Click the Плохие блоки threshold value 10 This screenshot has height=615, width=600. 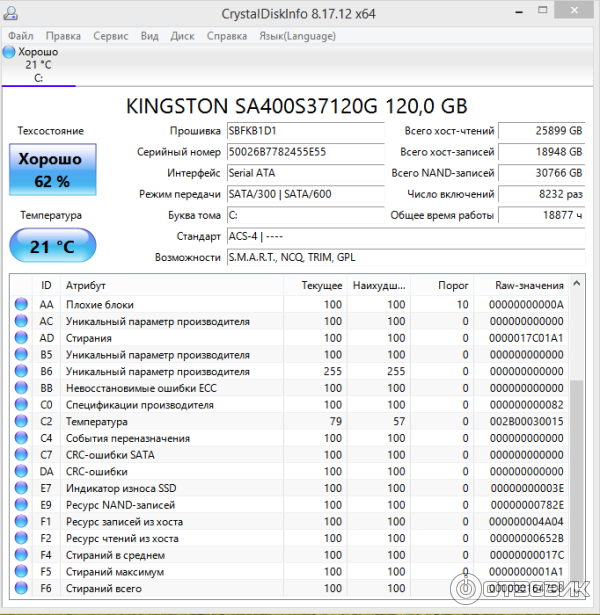[463, 304]
